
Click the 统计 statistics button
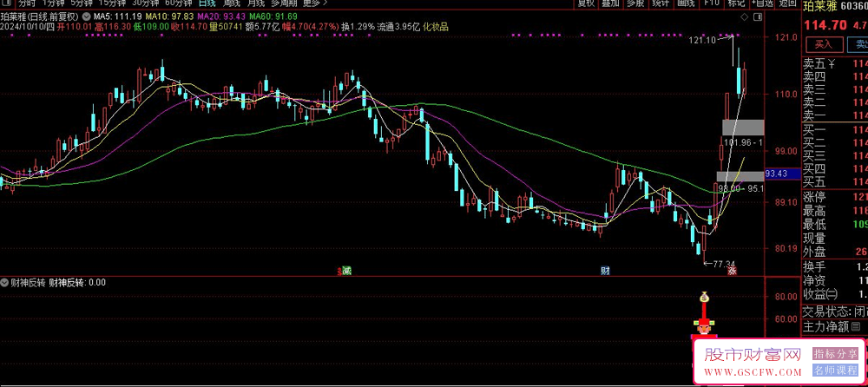coord(661,3)
